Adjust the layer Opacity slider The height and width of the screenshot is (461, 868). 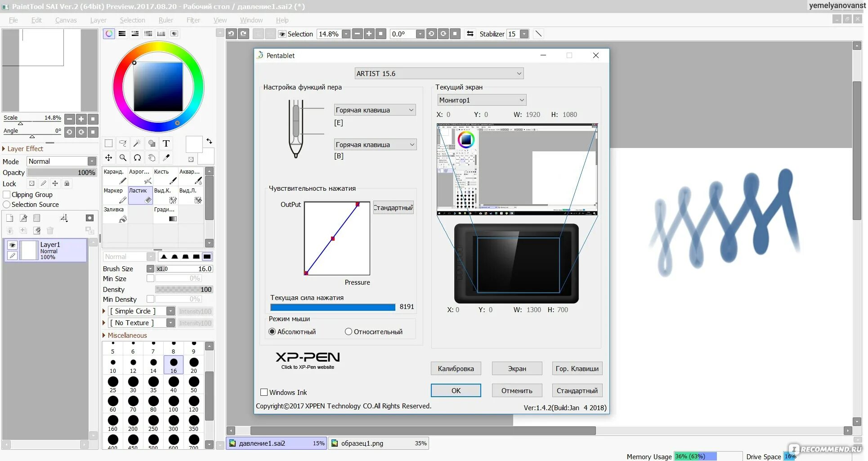click(x=62, y=172)
